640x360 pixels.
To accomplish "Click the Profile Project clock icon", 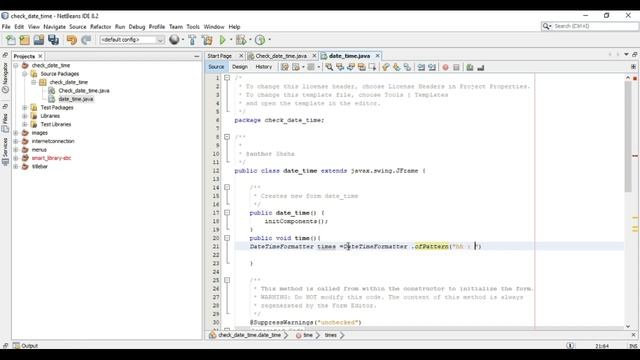I will 260,40.
